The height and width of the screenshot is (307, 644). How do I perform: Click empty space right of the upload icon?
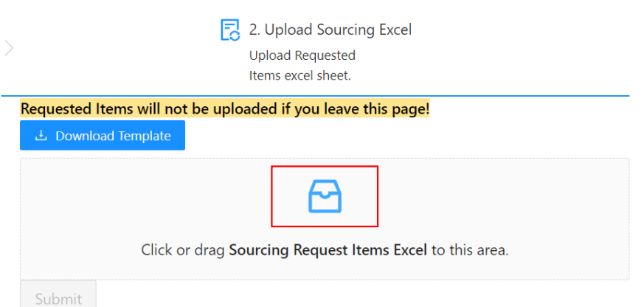click(x=504, y=196)
